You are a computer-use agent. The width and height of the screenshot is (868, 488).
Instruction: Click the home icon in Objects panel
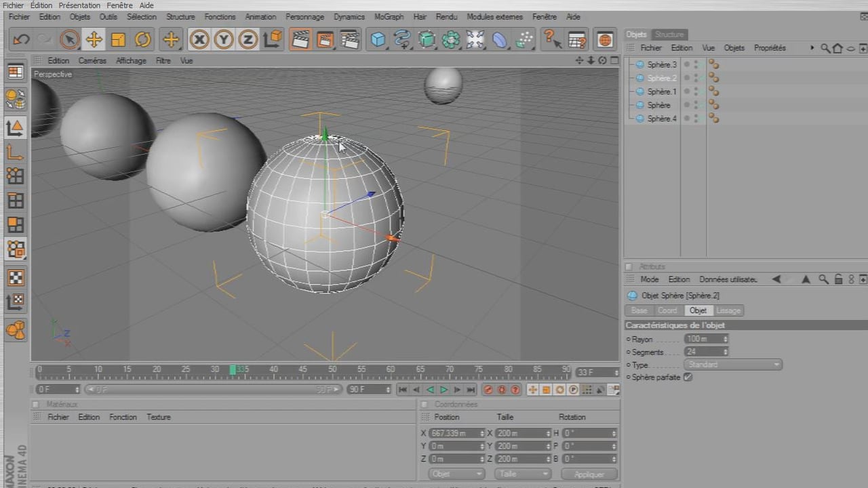point(837,48)
